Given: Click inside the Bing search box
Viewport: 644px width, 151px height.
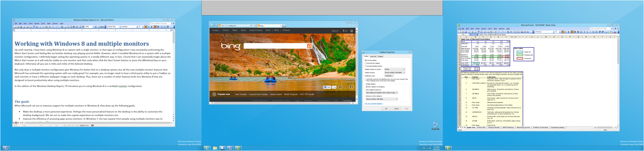Looking at the screenshot, I should click(275, 46).
